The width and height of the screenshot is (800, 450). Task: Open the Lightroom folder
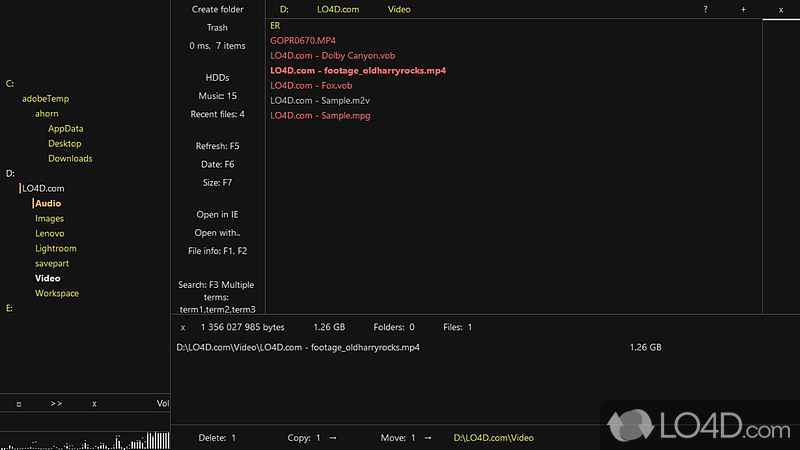point(56,248)
